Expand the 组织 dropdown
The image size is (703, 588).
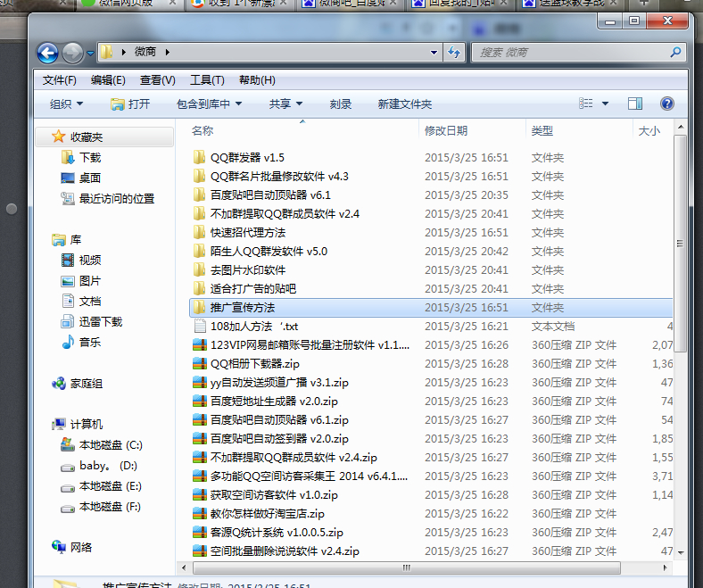pos(66,104)
